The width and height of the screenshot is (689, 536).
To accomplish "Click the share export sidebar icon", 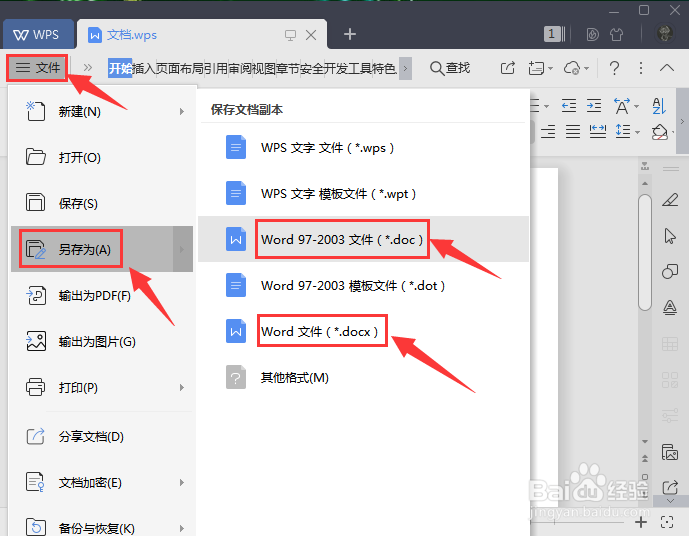I will pyautogui.click(x=670, y=487).
